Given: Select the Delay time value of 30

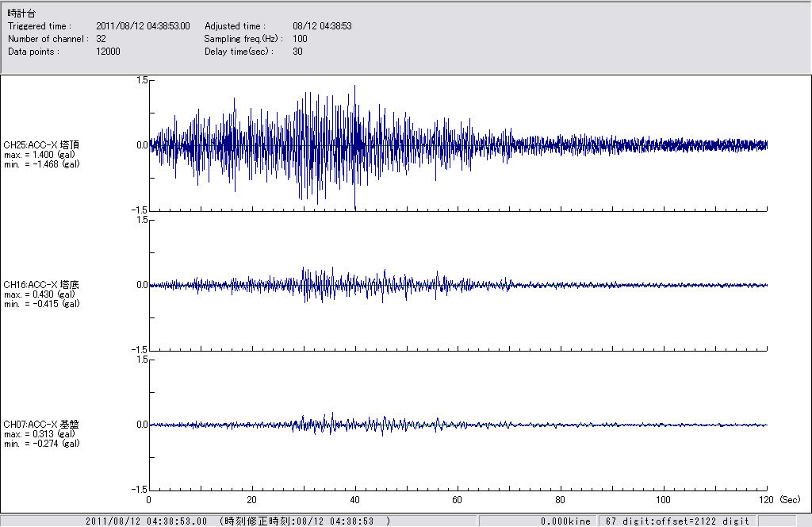Looking at the screenshot, I should tap(297, 52).
